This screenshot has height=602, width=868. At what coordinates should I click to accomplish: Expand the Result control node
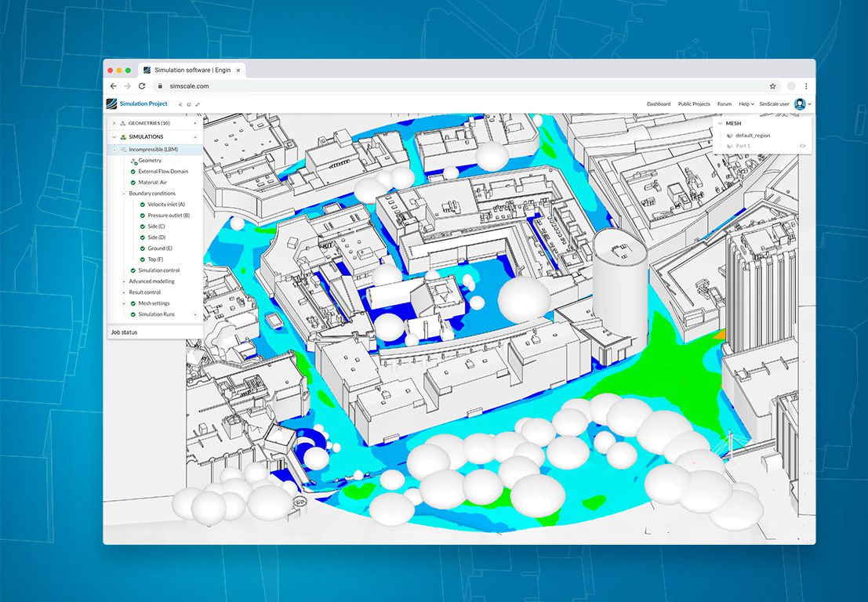(x=123, y=292)
